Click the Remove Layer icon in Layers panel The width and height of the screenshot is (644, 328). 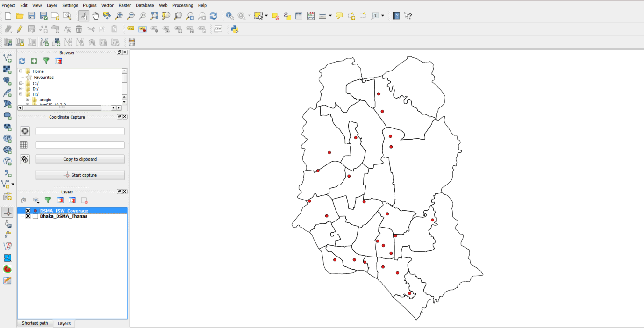[x=85, y=200]
